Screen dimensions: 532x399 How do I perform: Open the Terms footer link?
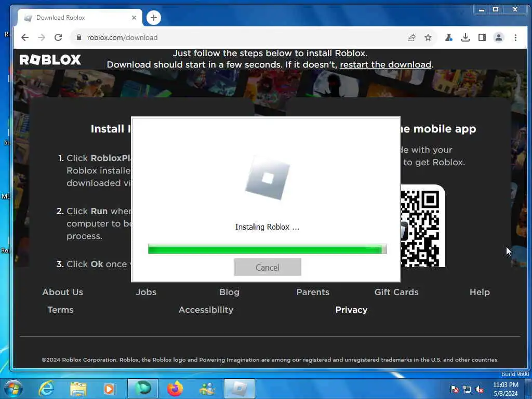click(x=60, y=310)
